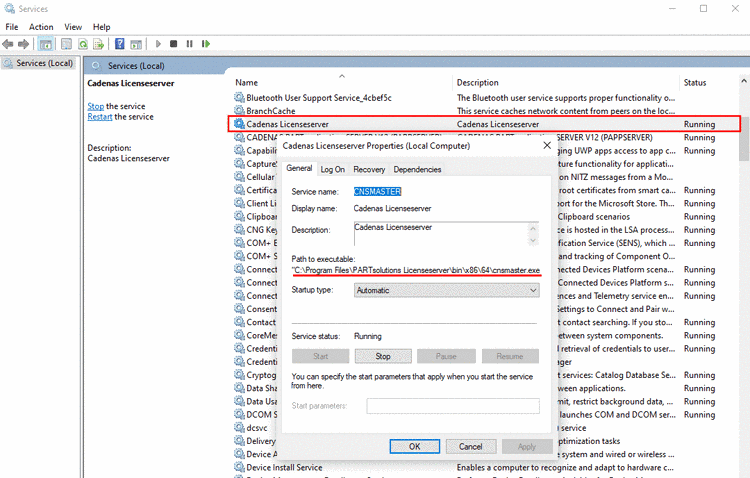Click the Forward arrow in the toolbar
The width and height of the screenshot is (750, 478).
(23, 44)
